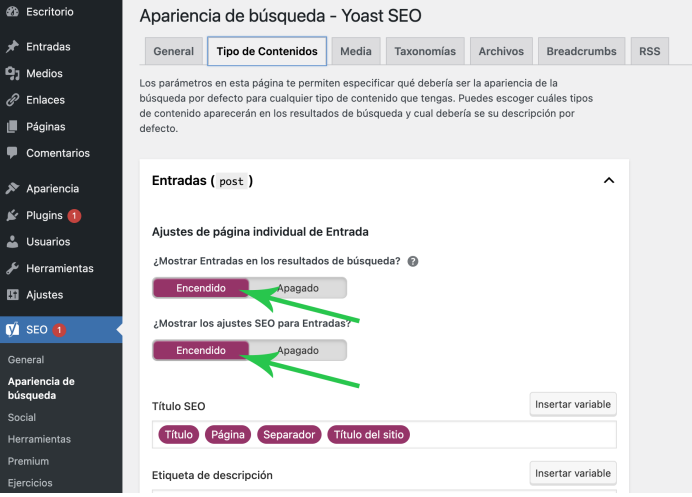Click the 'Etiqueta de descripción' label
Viewport: 692px width, 497px height.
pos(212,475)
